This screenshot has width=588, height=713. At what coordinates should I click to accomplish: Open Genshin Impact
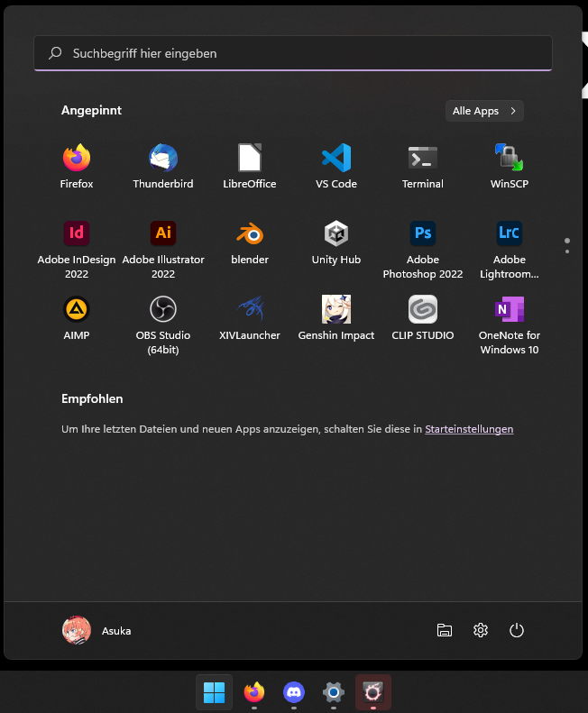point(336,318)
